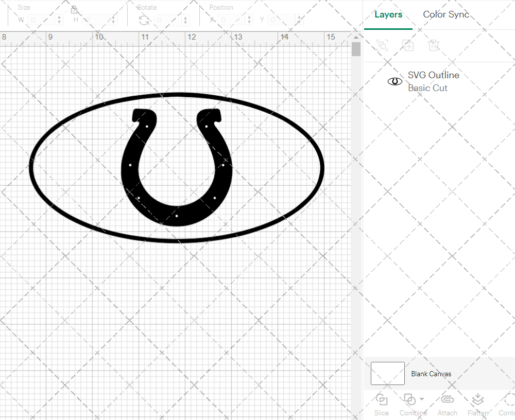The image size is (515, 420).
Task: Click the Width input field
Action: [x=41, y=19]
